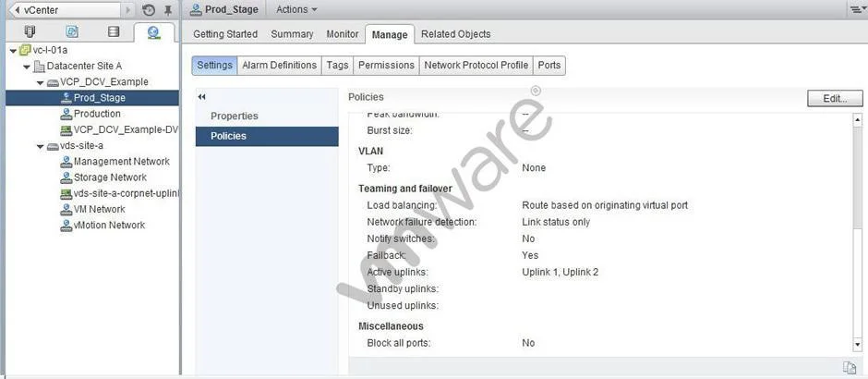This screenshot has height=379, width=868.
Task: Select the VM Network label
Action: 99,209
